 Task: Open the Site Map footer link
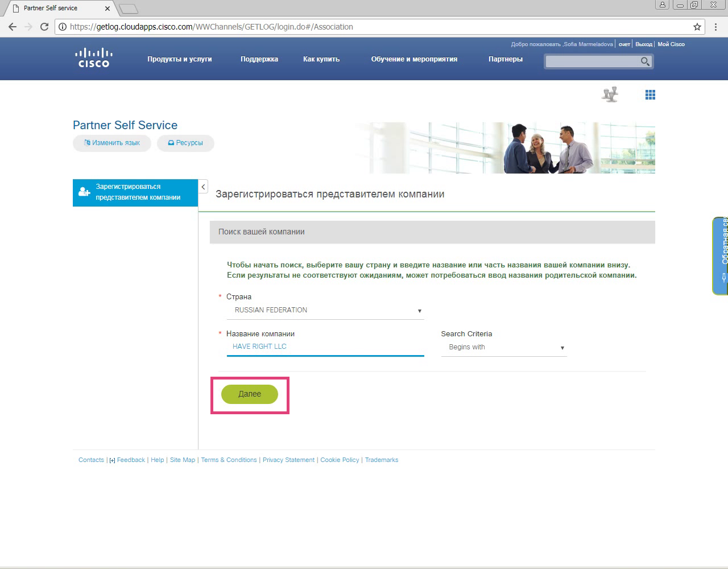coord(183,460)
